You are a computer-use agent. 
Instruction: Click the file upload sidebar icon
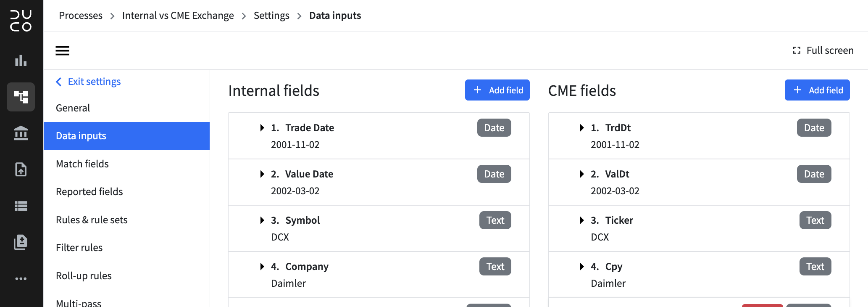click(21, 169)
